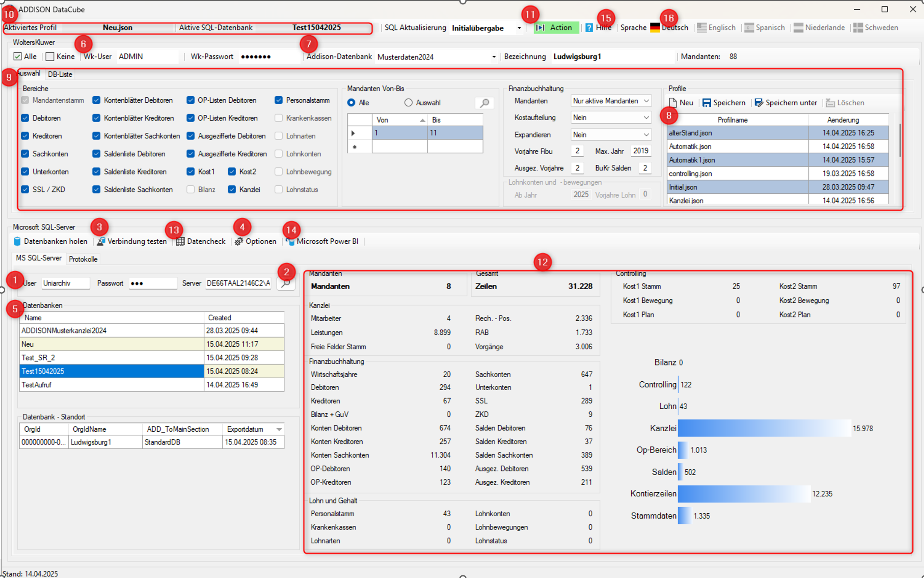Select profile alterStand.json
Image resolution: width=924 pixels, height=578 pixels.
(778, 133)
